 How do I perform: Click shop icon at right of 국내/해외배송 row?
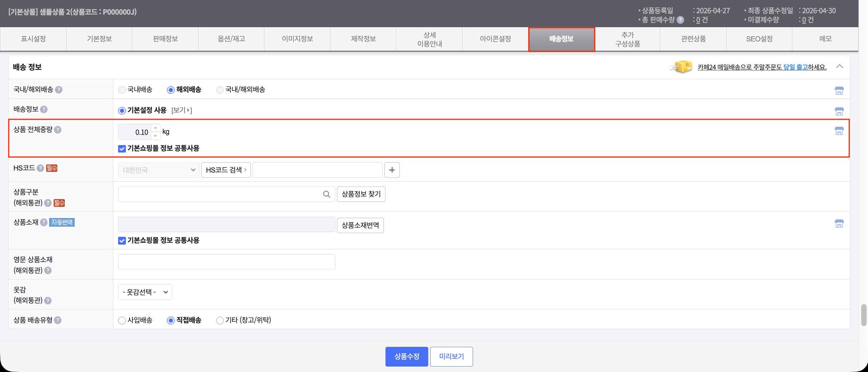(x=839, y=91)
